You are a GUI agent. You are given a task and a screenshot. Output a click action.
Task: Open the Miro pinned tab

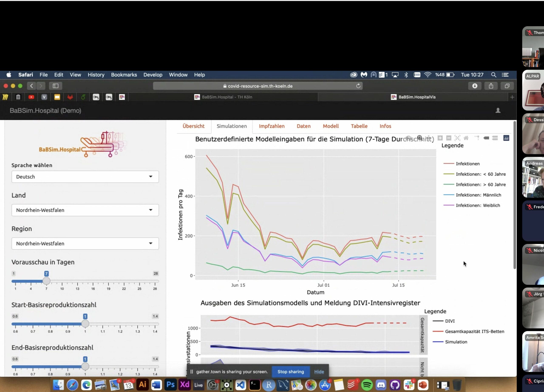5,97
